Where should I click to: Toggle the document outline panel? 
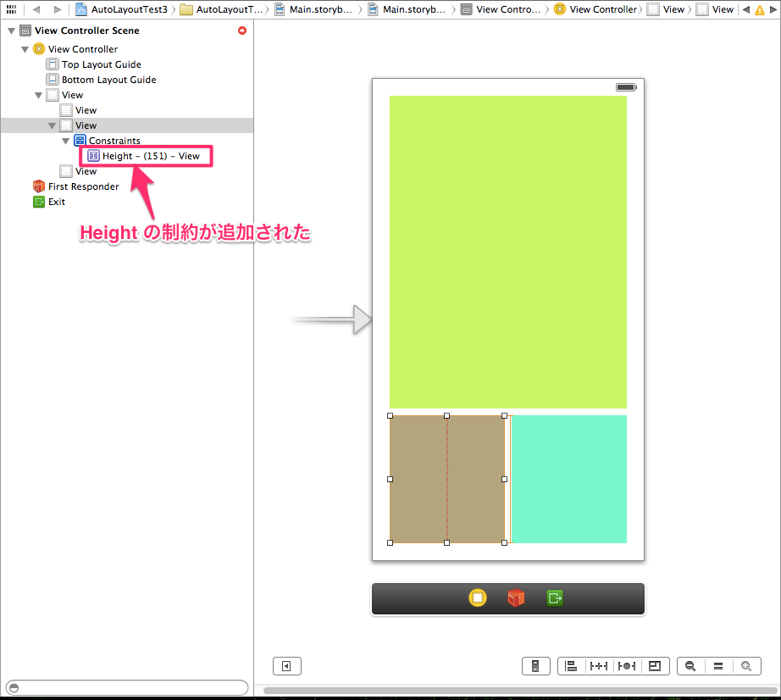(x=286, y=666)
